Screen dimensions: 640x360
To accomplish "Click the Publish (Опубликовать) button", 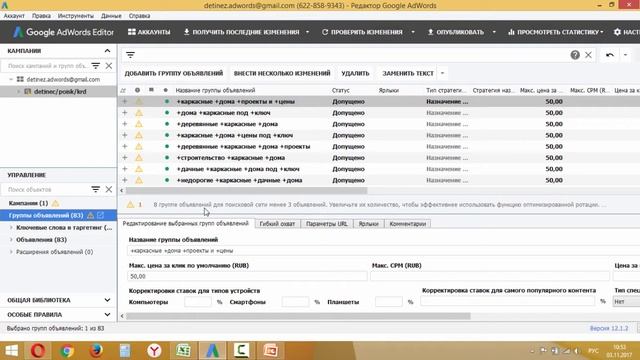I will pos(455,32).
